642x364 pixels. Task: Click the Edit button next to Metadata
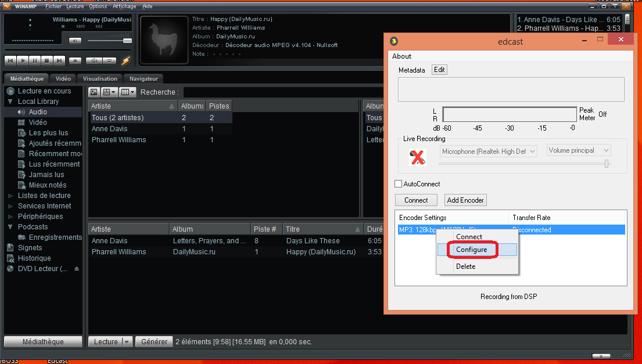coord(439,70)
